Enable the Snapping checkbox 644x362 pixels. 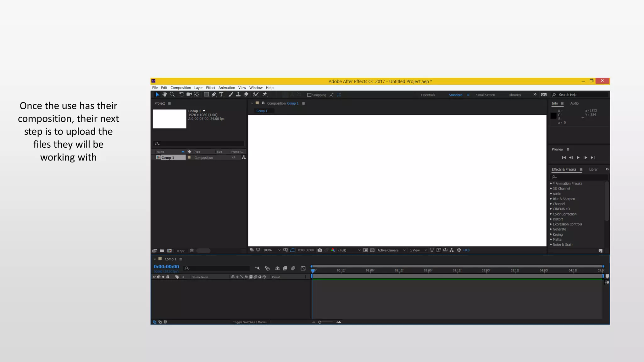pyautogui.click(x=309, y=95)
